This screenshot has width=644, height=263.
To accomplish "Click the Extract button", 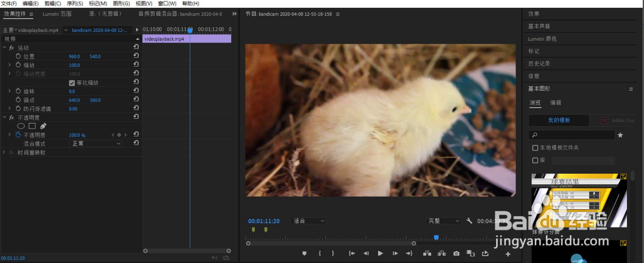I will tap(442, 253).
